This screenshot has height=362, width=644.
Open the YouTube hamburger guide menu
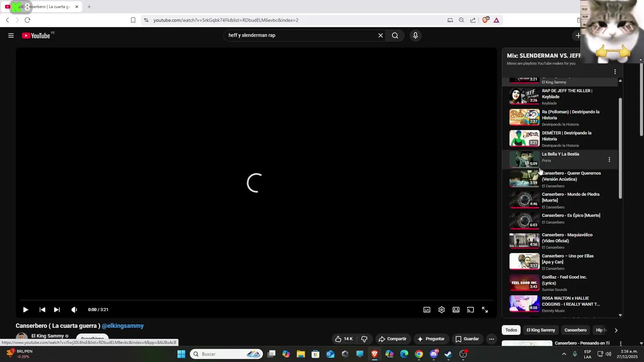tap(11, 35)
